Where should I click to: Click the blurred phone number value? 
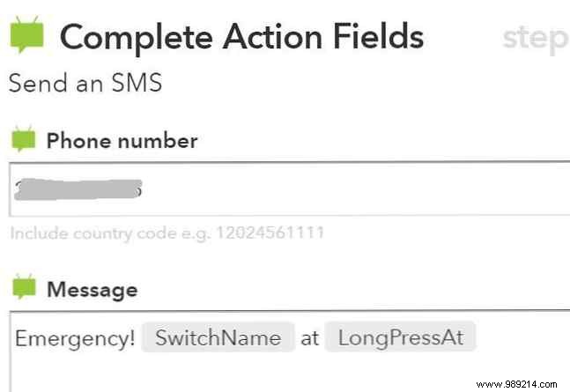(79, 188)
